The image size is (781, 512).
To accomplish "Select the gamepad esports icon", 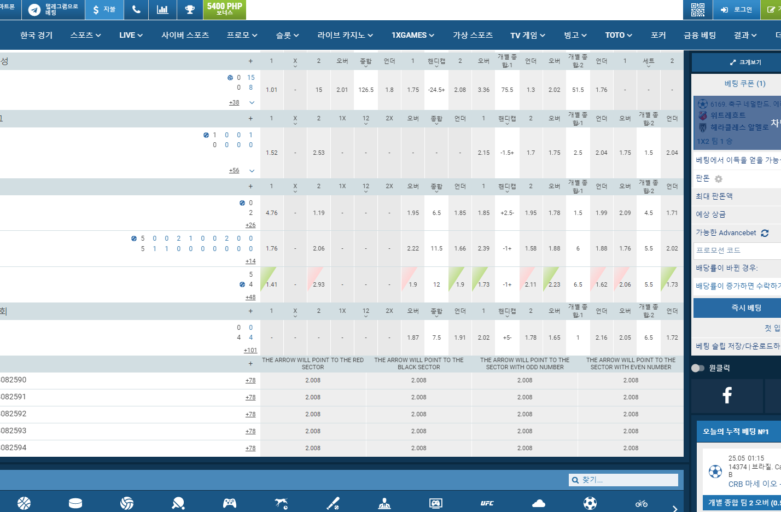I will coord(230,503).
